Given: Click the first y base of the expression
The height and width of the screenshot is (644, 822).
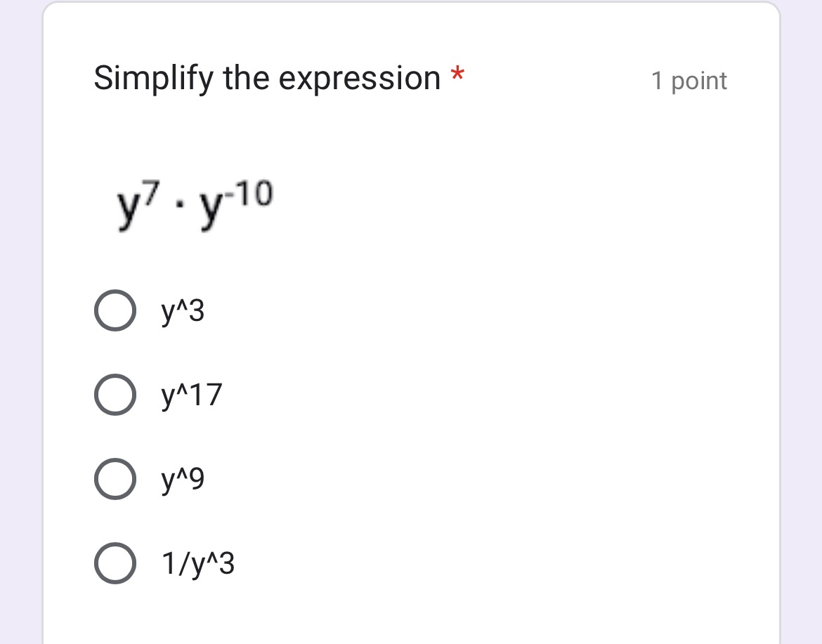Looking at the screenshot, I should [x=127, y=209].
